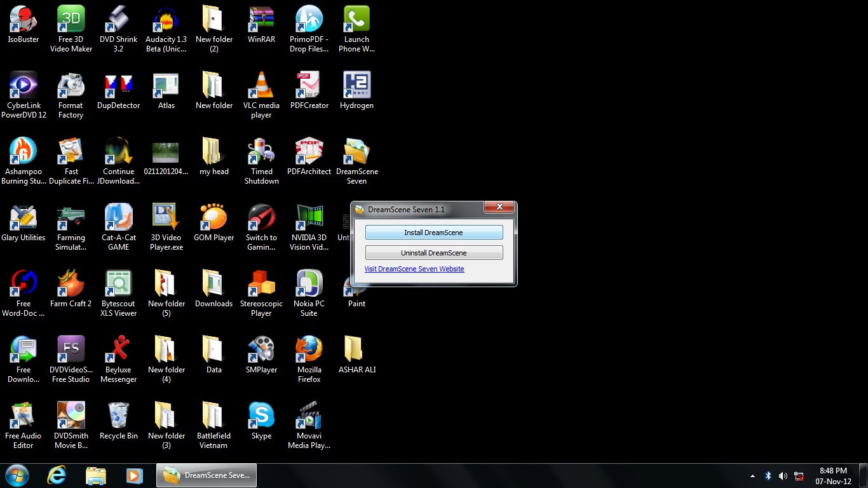The height and width of the screenshot is (488, 868).
Task: Select the Data folder icon
Action: click(214, 356)
